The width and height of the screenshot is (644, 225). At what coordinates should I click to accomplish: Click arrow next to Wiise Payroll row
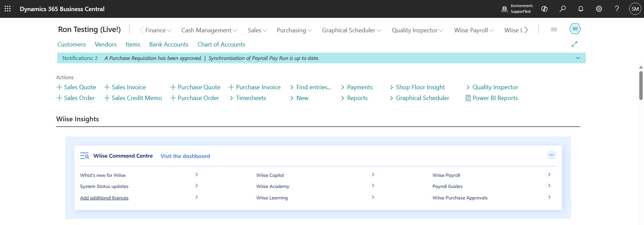pyautogui.click(x=549, y=174)
